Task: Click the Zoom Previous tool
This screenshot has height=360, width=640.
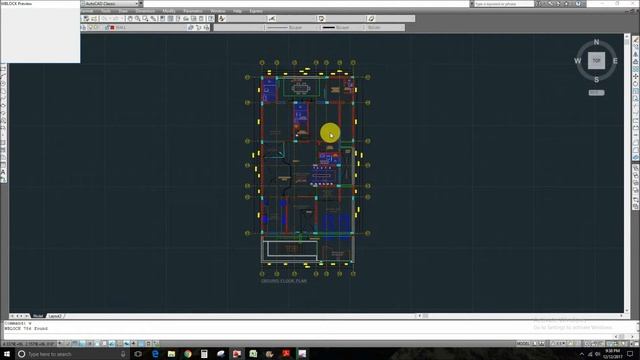Action: pos(153,19)
